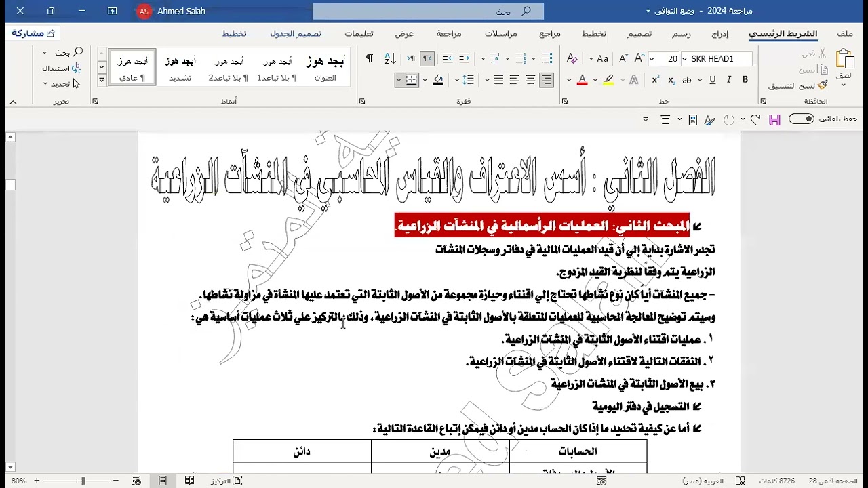Open the SKR HEAD1 font name box

point(716,59)
